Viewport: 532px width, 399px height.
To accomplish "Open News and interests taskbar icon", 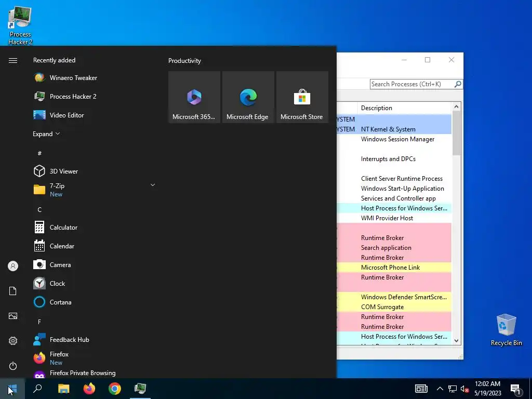I will (421, 389).
